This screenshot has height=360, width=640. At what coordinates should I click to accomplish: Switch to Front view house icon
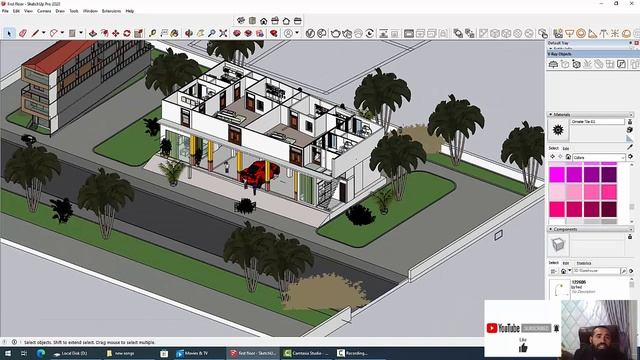pyautogui.click(x=264, y=20)
